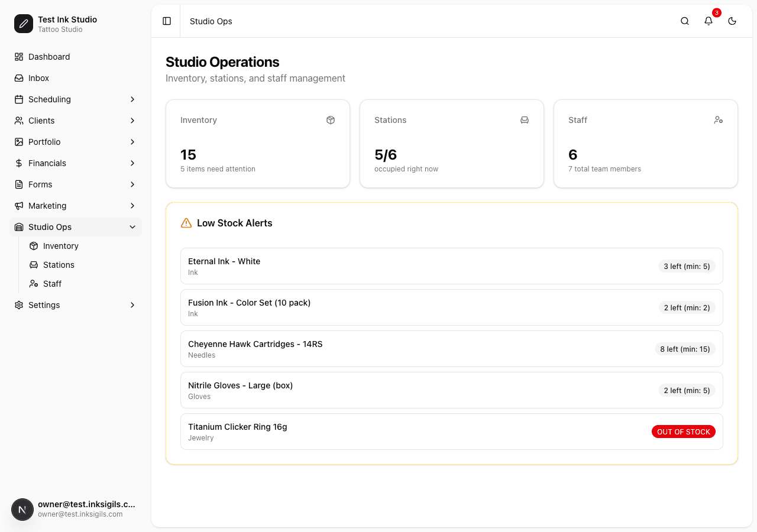Open the Dashboard from the sidebar
The height and width of the screenshot is (532, 757).
pos(48,56)
